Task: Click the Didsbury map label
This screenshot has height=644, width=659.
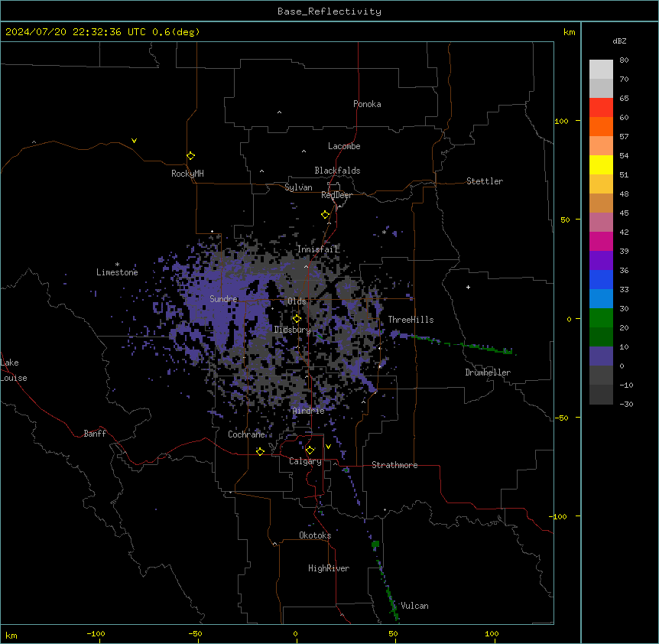Action: [x=292, y=330]
